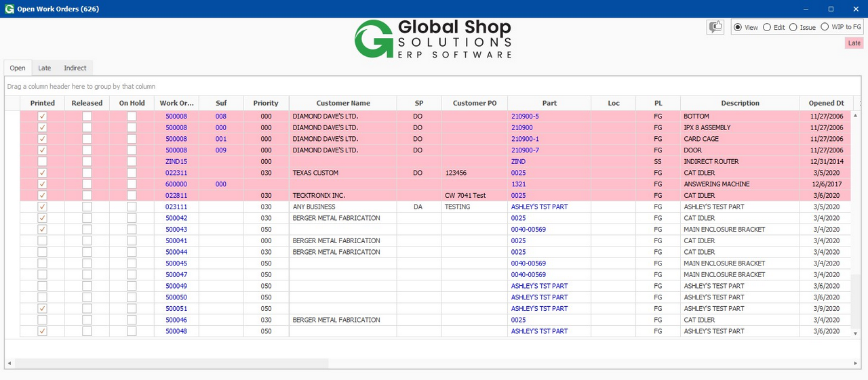Sort by the Customer PO column header
The width and height of the screenshot is (868, 380).
pos(475,103)
